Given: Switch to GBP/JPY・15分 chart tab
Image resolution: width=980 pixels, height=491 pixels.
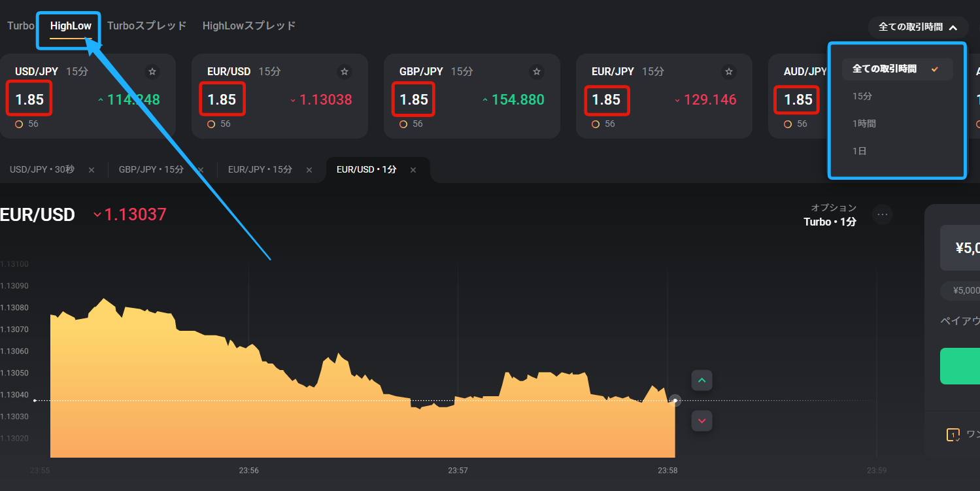Looking at the screenshot, I should click(152, 170).
